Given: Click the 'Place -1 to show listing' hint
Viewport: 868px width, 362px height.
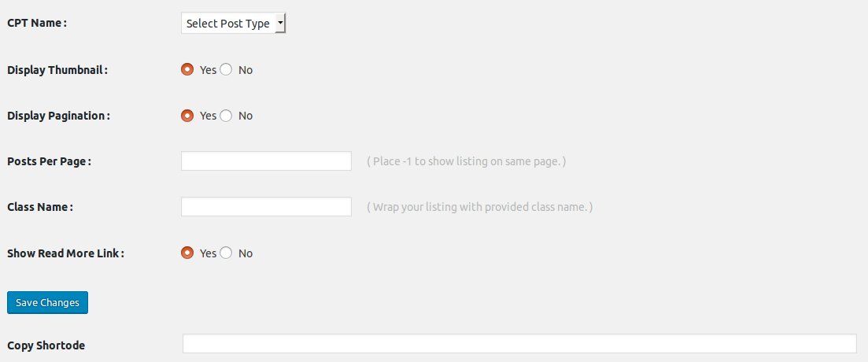Looking at the screenshot, I should point(467,161).
